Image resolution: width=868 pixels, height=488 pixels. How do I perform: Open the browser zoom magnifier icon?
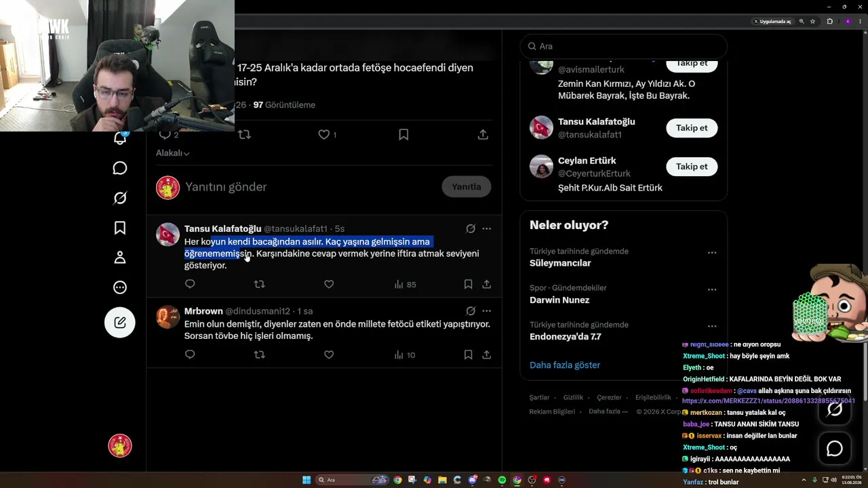point(802,22)
